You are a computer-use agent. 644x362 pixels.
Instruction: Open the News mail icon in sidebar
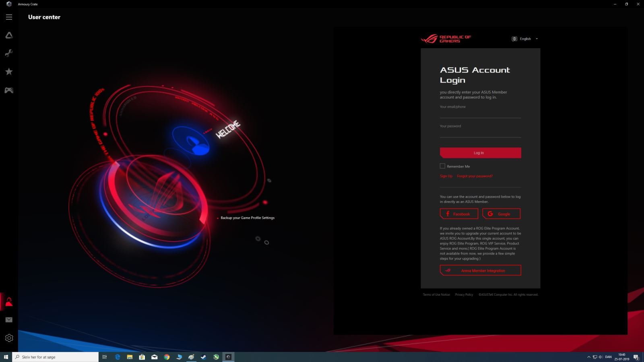pyautogui.click(x=9, y=320)
